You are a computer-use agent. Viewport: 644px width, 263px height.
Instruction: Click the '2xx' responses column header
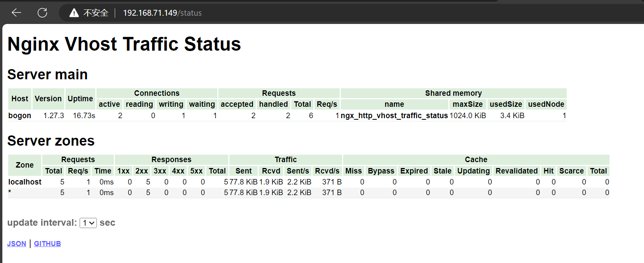(142, 171)
